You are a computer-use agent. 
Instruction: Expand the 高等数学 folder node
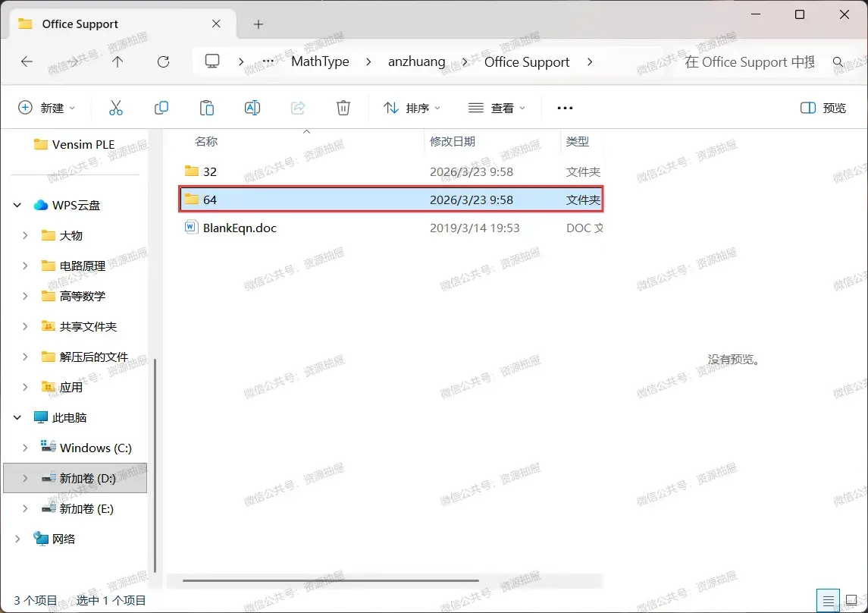coord(25,296)
